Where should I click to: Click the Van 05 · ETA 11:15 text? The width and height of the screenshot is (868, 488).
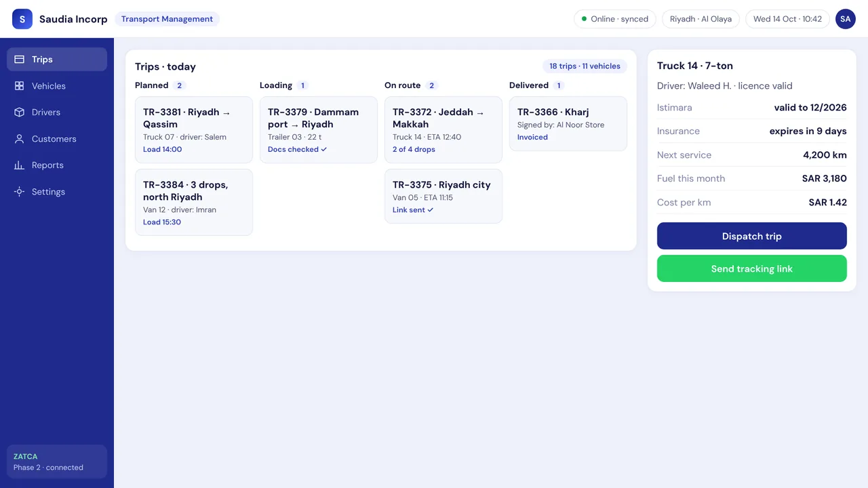click(x=422, y=197)
